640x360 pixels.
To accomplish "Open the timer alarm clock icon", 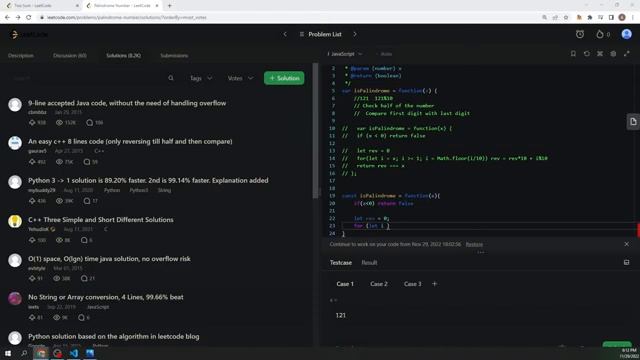I will (x=580, y=34).
